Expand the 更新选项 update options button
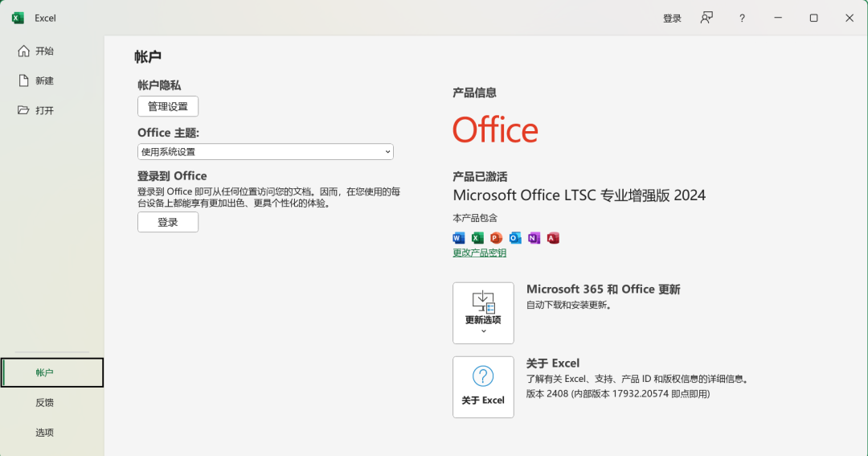Image resolution: width=868 pixels, height=456 pixels. (483, 313)
